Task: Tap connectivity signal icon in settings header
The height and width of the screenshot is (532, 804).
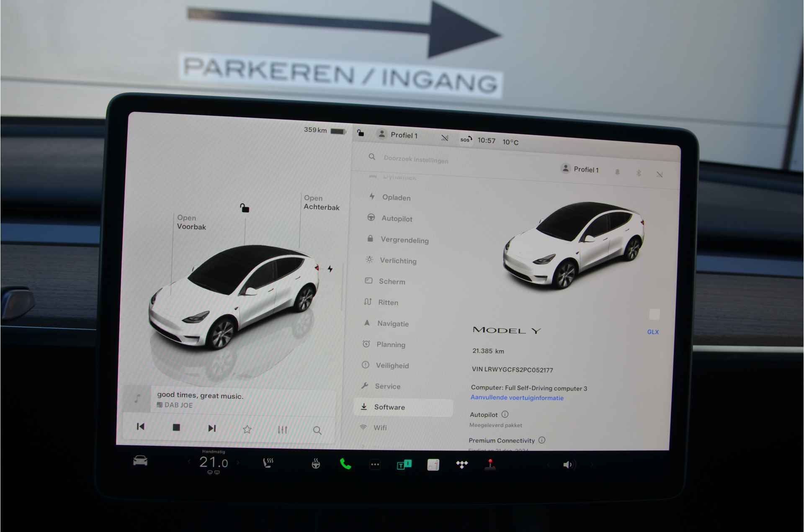Action: (660, 174)
